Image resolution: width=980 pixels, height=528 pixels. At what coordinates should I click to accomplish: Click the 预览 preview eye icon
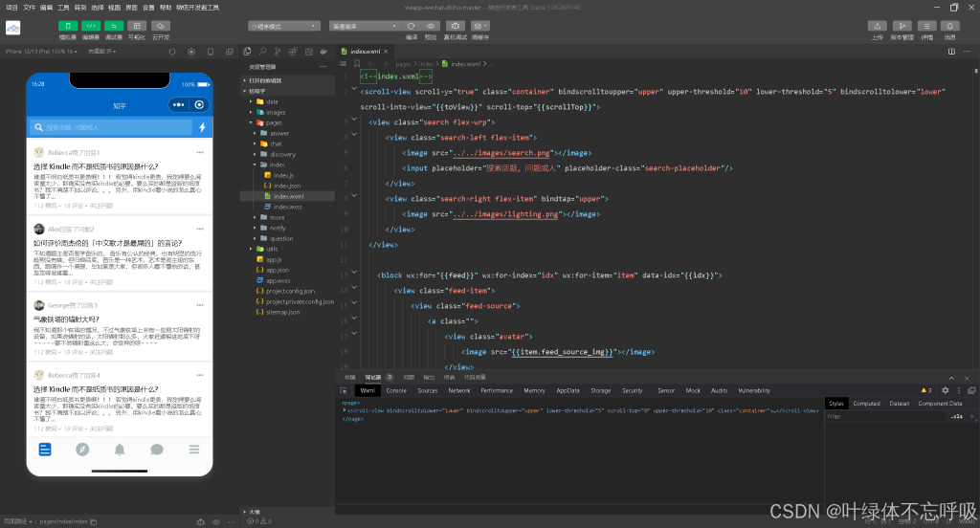click(x=431, y=26)
